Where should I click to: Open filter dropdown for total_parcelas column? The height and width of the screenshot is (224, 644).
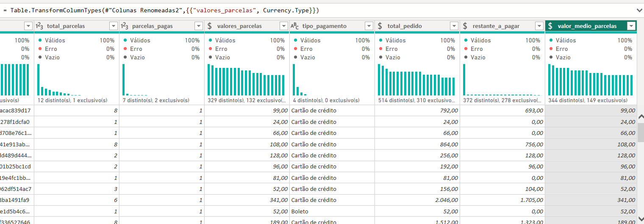114,26
